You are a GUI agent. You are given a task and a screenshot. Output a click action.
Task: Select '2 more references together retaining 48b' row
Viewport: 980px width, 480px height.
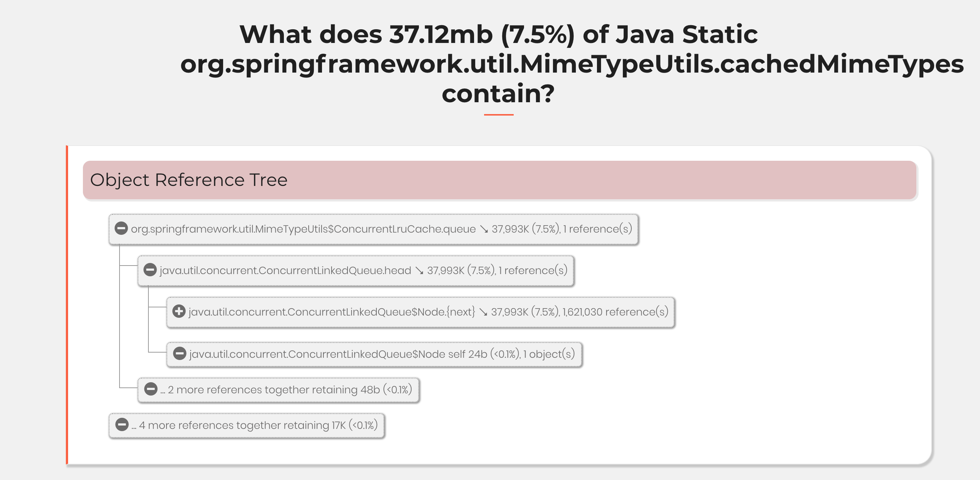click(278, 390)
